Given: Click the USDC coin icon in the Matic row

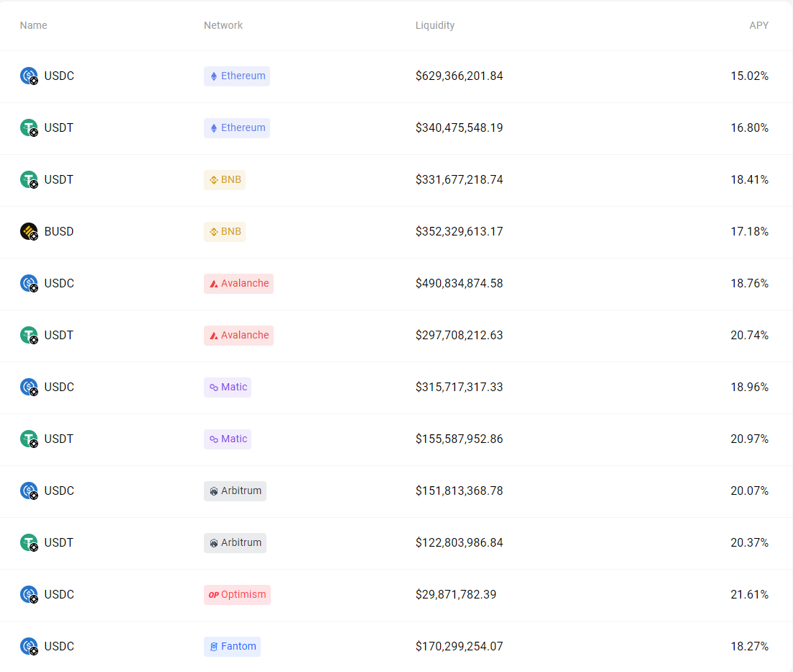Looking at the screenshot, I should coord(29,387).
